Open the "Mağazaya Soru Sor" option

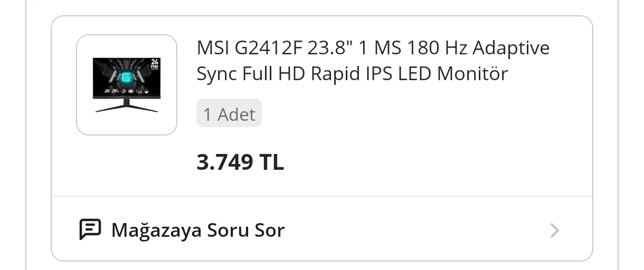pyautogui.click(x=197, y=230)
